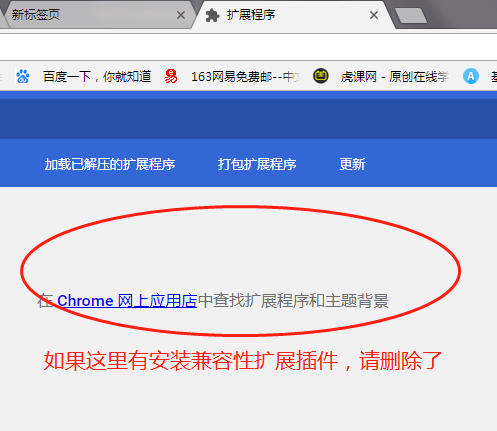
Task: Click the Baidu paw bookmark icon
Action: coord(23,76)
